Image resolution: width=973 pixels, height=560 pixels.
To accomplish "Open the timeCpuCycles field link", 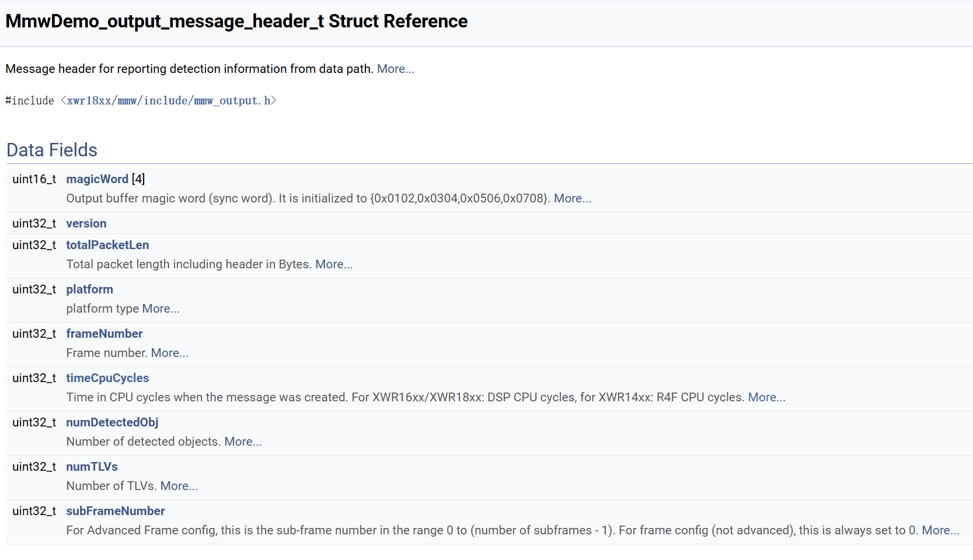I will click(107, 378).
